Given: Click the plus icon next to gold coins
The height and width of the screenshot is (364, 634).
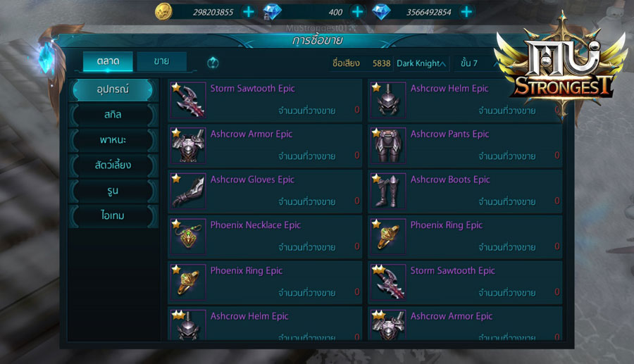Looking at the screenshot, I should pyautogui.click(x=248, y=12).
